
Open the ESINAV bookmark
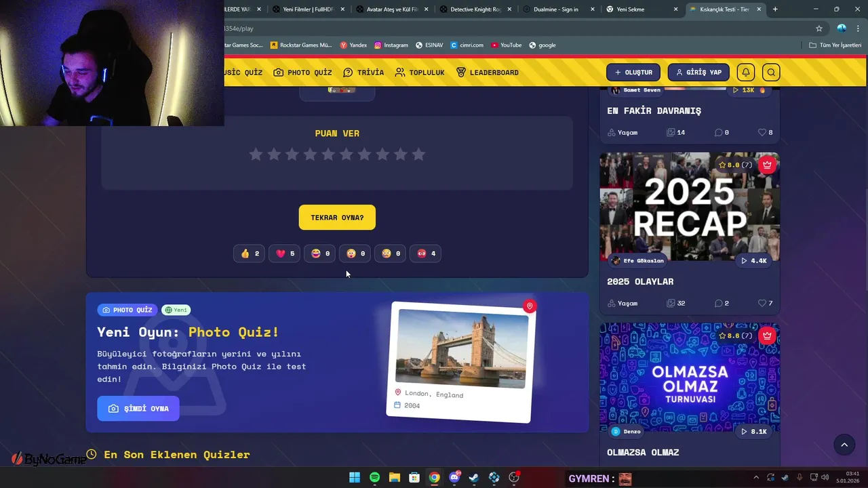pos(429,45)
